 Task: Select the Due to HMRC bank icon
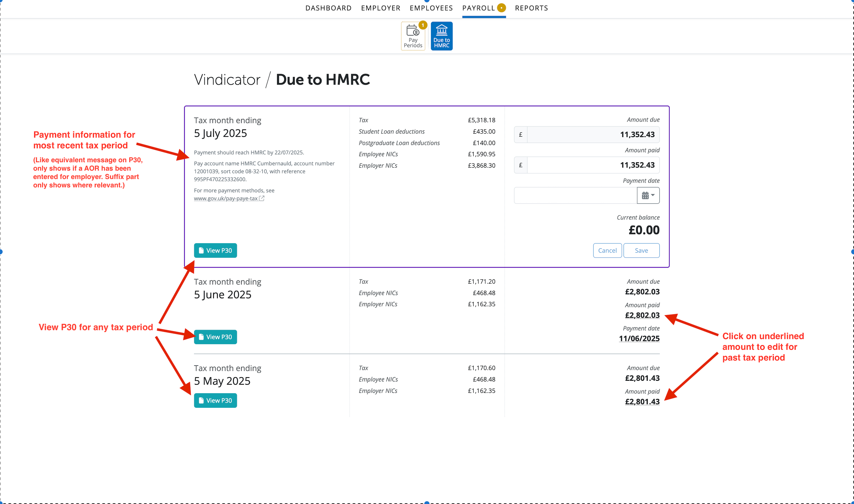click(441, 36)
